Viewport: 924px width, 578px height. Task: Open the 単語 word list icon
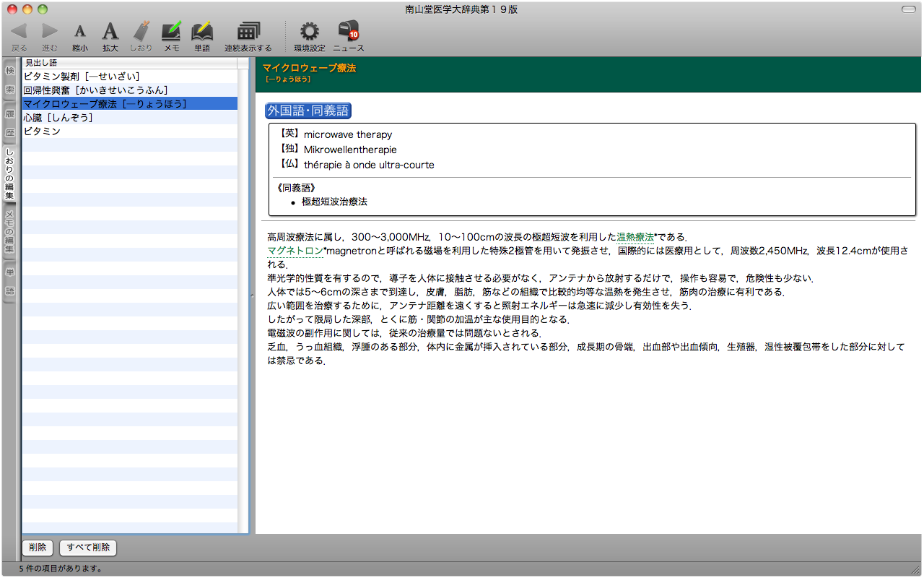pyautogui.click(x=202, y=32)
